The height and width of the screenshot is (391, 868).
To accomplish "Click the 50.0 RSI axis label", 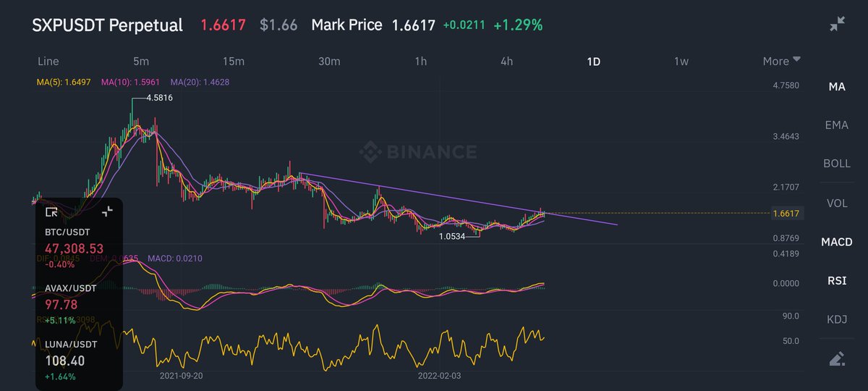I will (790, 341).
